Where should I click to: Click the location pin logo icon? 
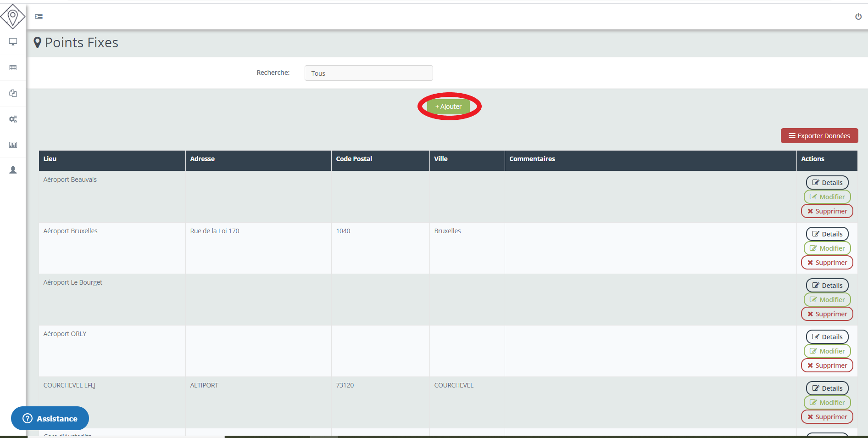pos(13,17)
